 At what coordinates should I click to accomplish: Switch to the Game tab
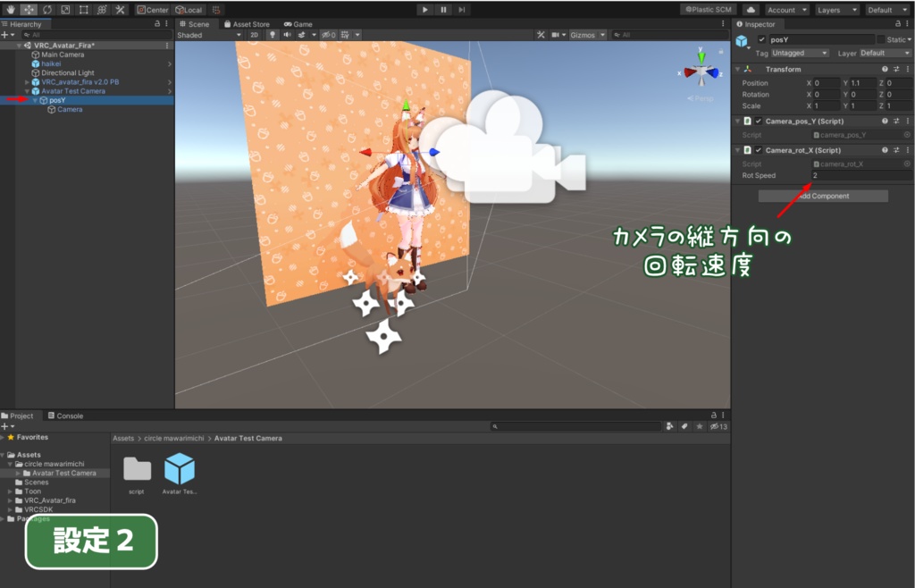[297, 25]
